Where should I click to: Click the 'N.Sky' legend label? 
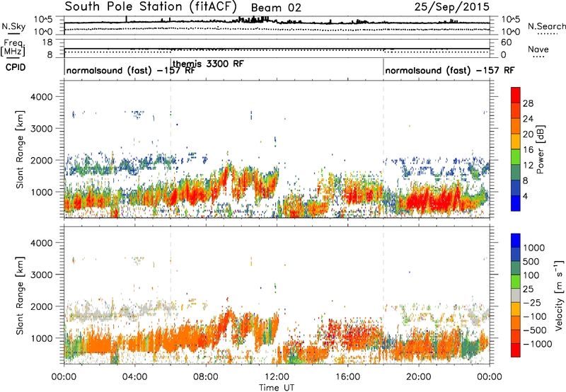tap(13, 26)
